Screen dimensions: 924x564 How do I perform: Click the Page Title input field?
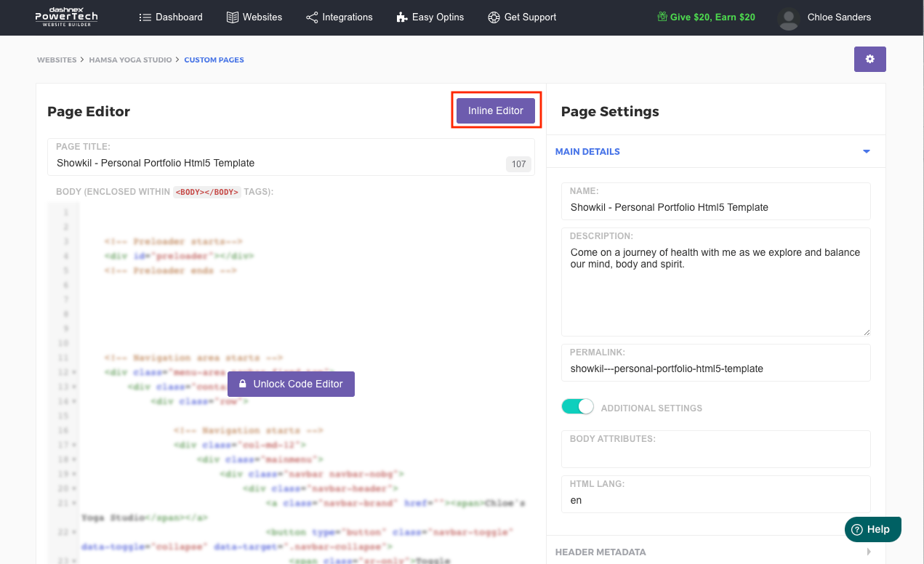(x=291, y=157)
